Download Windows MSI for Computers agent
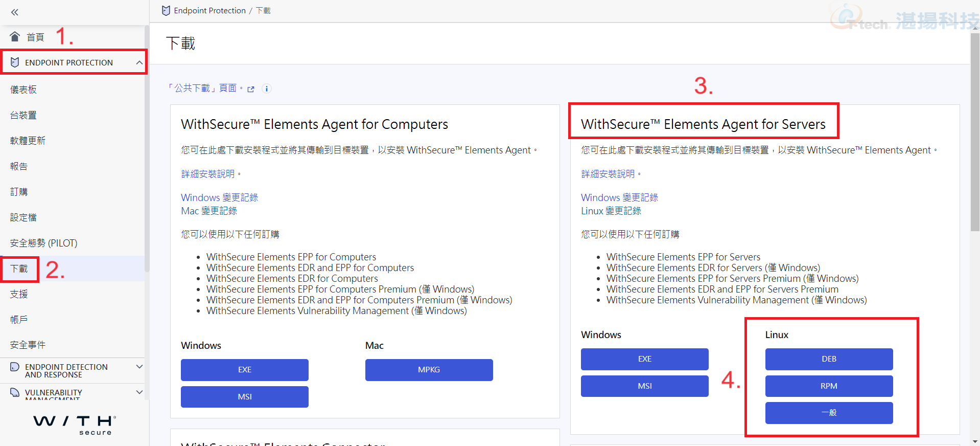Image resolution: width=980 pixels, height=446 pixels. click(245, 397)
